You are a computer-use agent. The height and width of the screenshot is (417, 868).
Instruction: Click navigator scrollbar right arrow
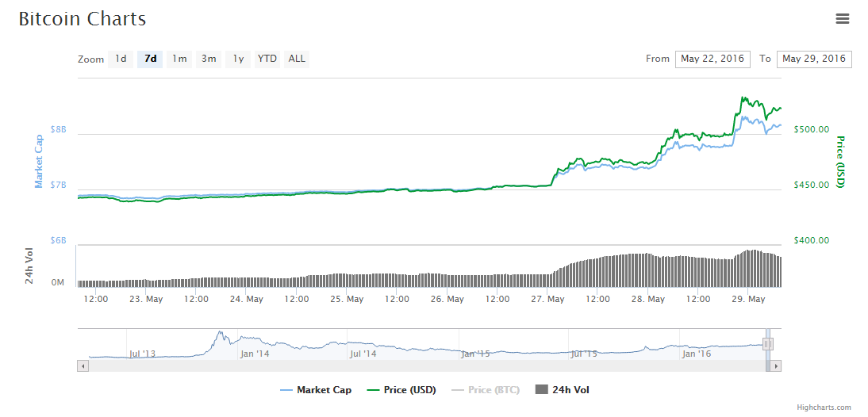point(776,365)
